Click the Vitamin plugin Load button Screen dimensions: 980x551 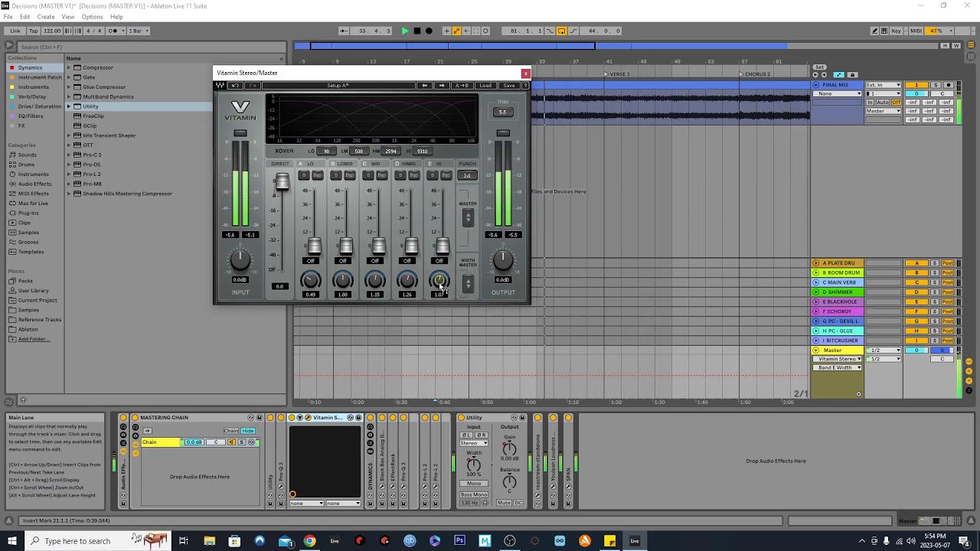coord(485,85)
